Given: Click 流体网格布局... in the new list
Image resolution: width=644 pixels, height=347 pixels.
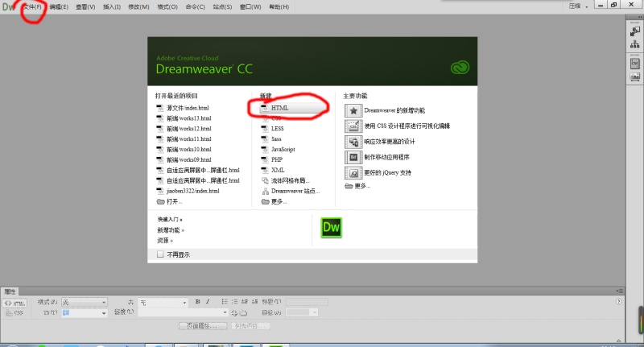Looking at the screenshot, I should tap(290, 180).
